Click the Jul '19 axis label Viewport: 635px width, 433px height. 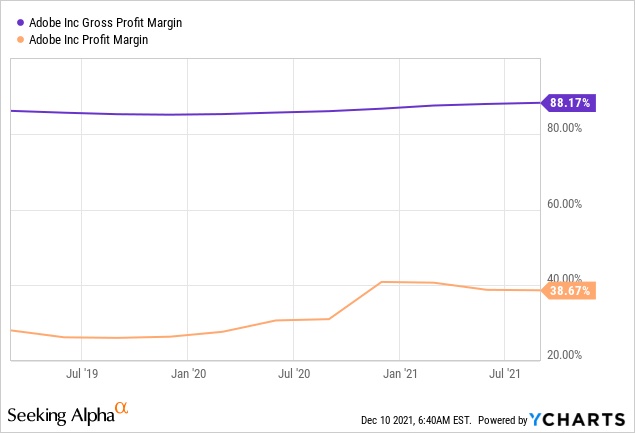pyautogui.click(x=82, y=374)
